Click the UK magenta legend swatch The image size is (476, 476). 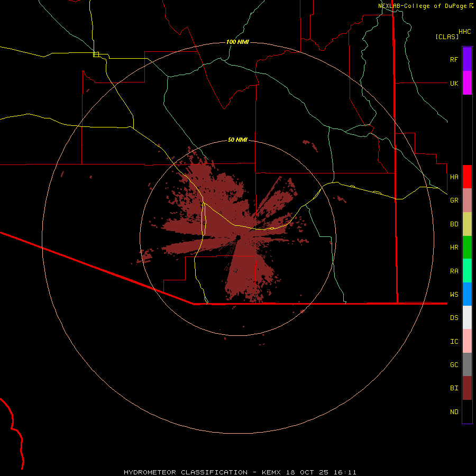tap(467, 83)
